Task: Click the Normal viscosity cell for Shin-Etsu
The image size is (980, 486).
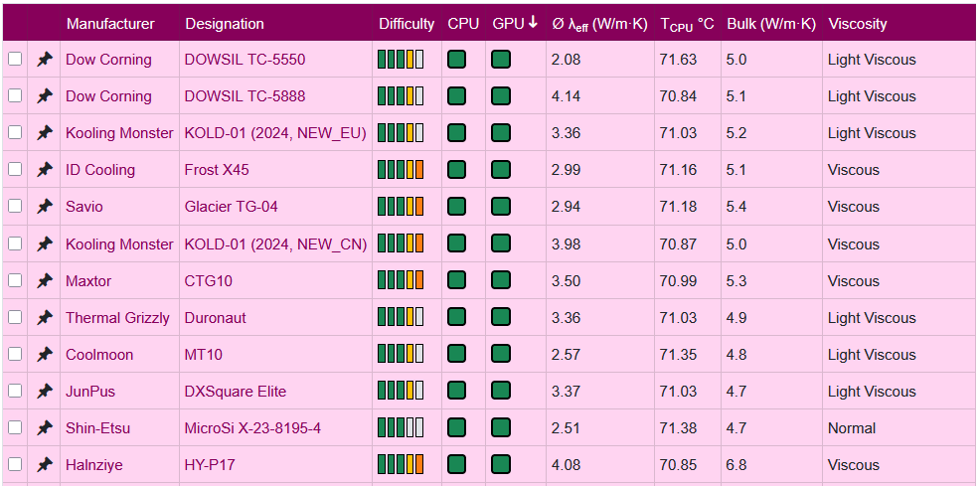Action: [x=851, y=428]
